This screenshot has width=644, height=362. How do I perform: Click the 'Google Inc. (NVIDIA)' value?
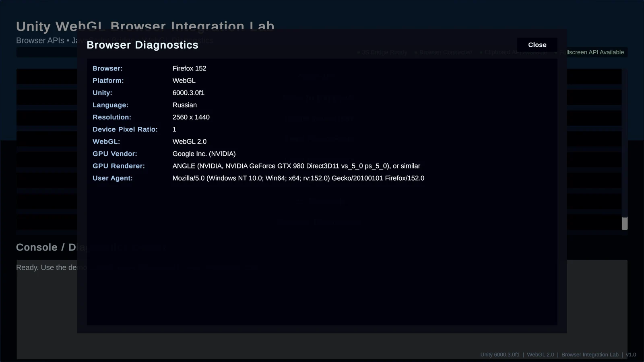(x=204, y=154)
